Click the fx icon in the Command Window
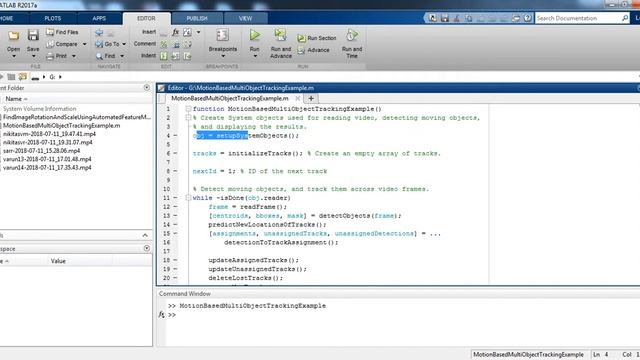 pyautogui.click(x=162, y=315)
